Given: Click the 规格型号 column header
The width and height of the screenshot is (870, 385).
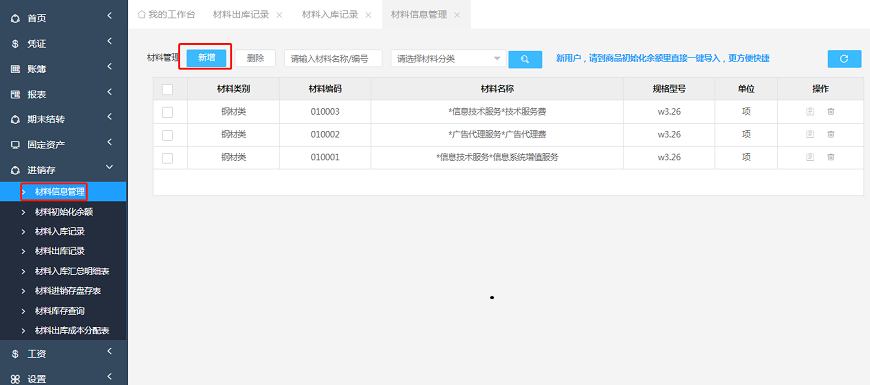Looking at the screenshot, I should (x=669, y=89).
